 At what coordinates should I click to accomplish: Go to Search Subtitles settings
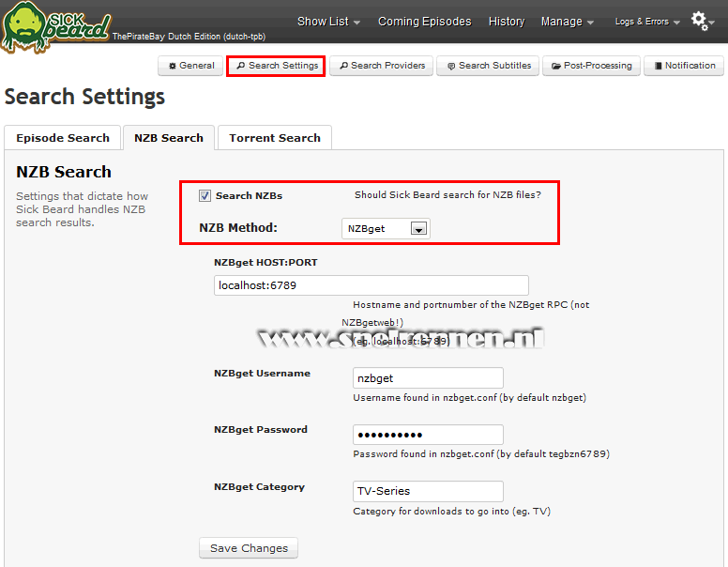[488, 66]
